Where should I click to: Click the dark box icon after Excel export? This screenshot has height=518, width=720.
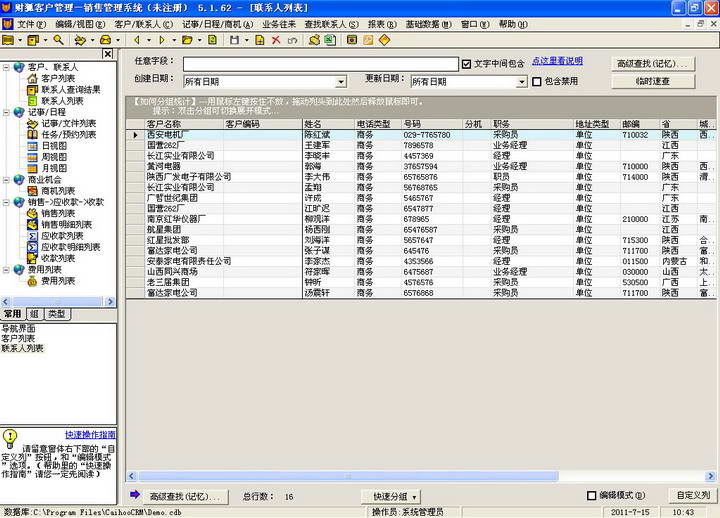point(352,40)
